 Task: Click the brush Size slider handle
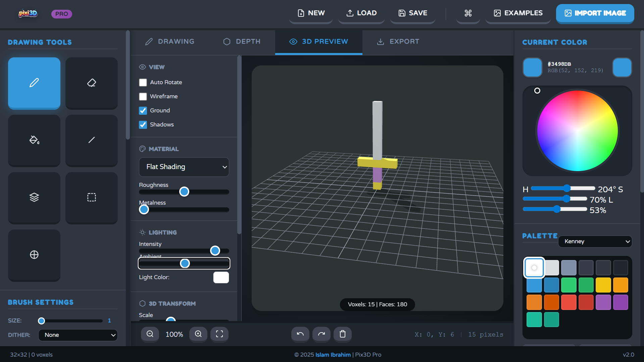click(41, 321)
